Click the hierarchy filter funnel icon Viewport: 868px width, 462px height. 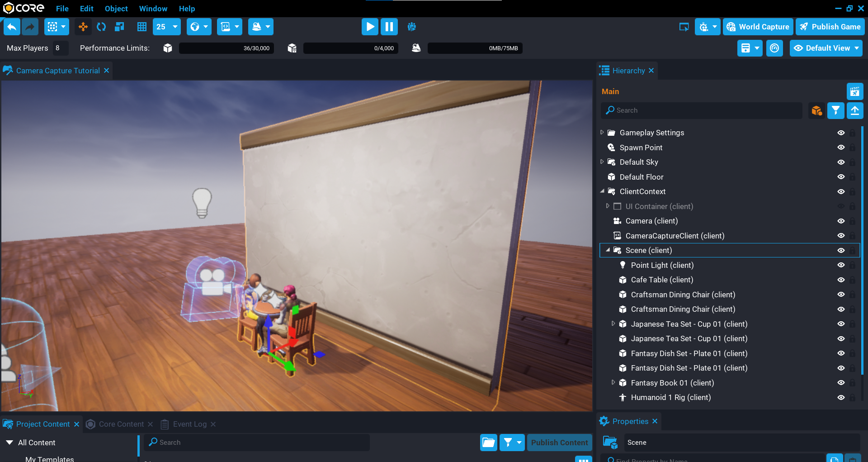tap(835, 110)
